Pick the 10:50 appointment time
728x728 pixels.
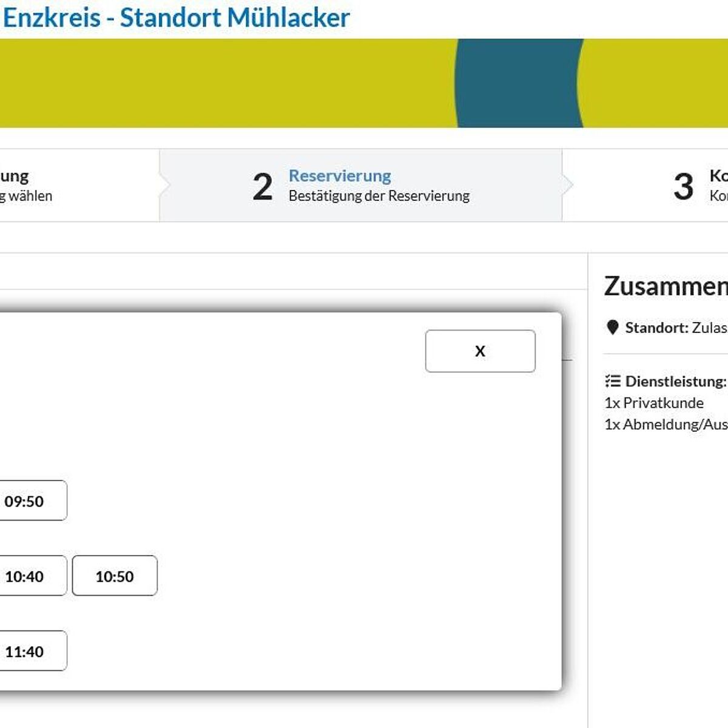[x=115, y=576]
